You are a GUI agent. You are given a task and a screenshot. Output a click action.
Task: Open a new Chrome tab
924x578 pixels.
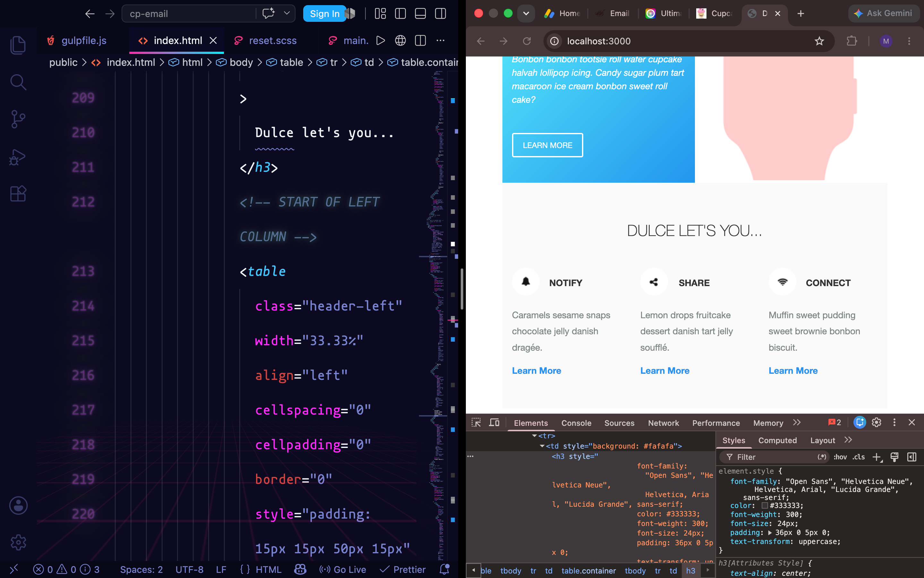[801, 13]
